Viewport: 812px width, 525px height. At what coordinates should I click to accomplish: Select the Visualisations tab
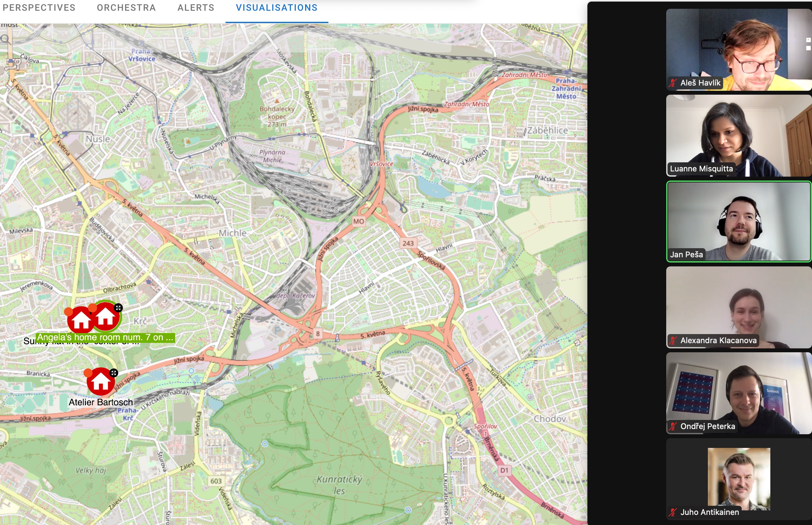click(x=277, y=8)
